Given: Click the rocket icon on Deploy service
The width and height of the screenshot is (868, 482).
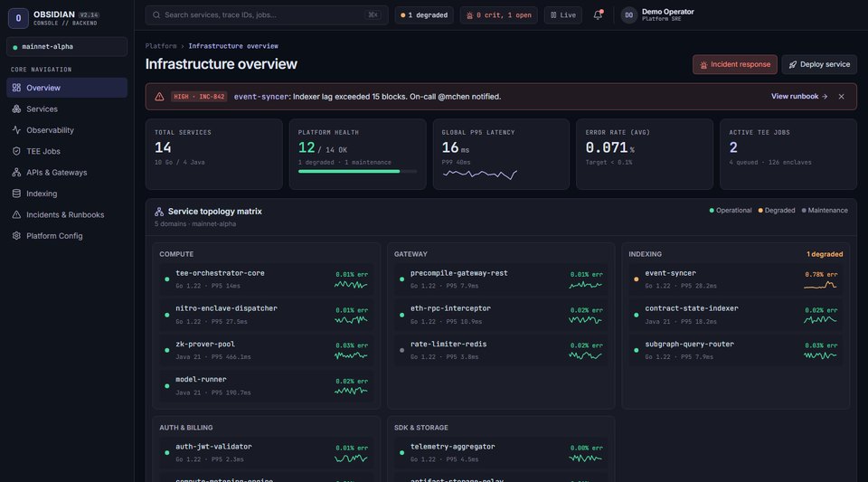Looking at the screenshot, I should point(793,65).
